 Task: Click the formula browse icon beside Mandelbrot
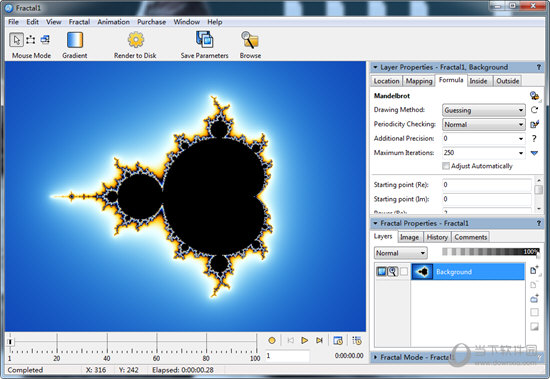point(534,95)
